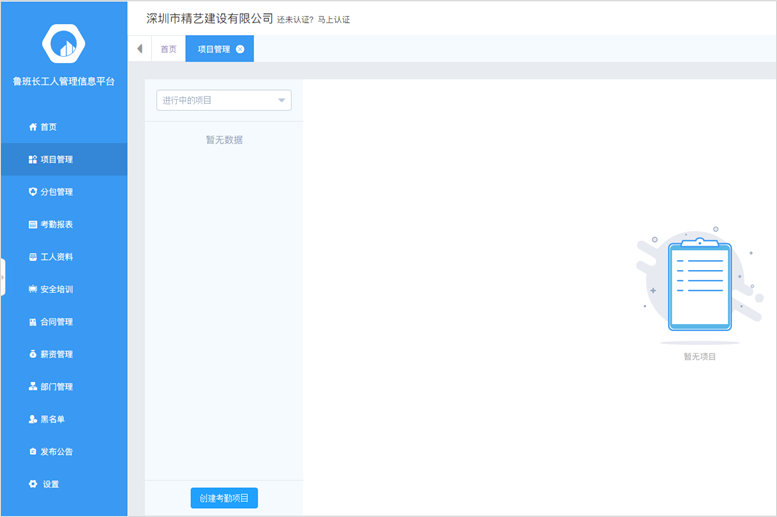This screenshot has height=517, width=777.
Task: Open 工人资料 in the sidebar menu
Action: [x=56, y=257]
